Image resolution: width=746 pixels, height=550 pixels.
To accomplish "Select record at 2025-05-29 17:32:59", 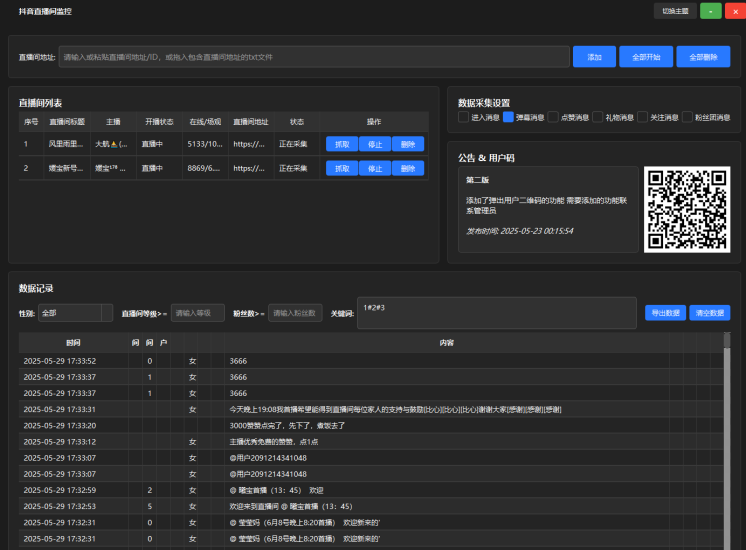I will (371, 490).
